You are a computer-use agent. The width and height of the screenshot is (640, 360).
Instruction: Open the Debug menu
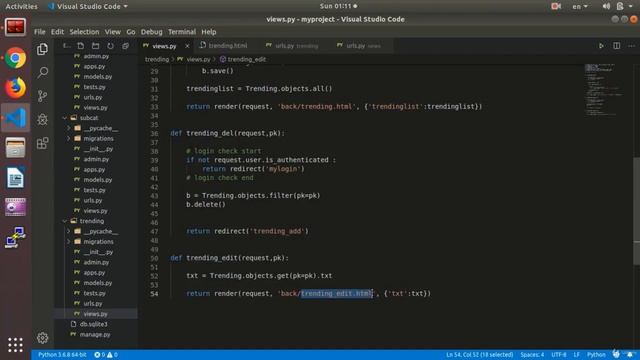151,32
